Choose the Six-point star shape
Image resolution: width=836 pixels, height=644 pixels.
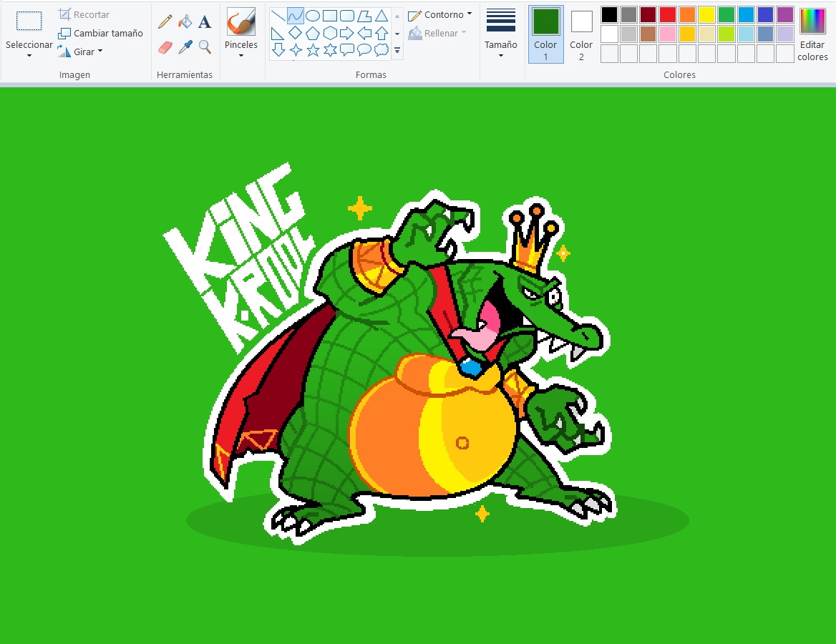330,50
